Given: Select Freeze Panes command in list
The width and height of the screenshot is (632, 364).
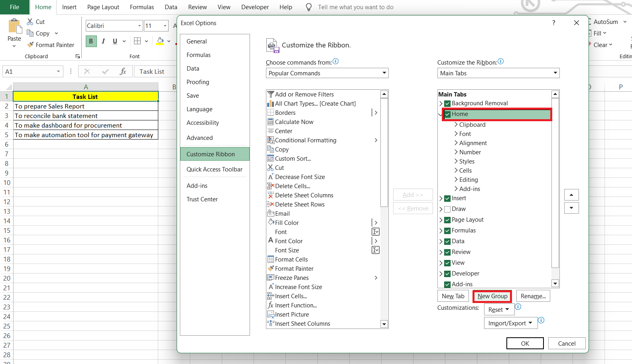Looking at the screenshot, I should point(323,278).
